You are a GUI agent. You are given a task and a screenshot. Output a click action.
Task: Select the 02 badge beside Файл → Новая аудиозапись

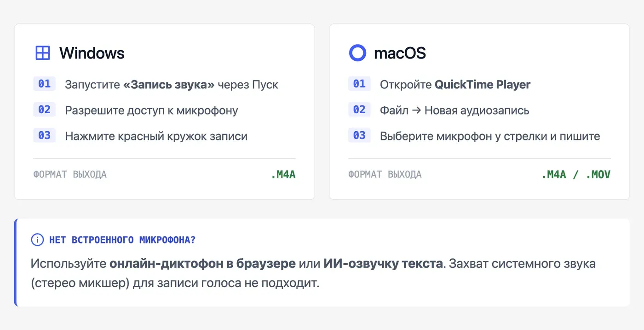pyautogui.click(x=359, y=110)
